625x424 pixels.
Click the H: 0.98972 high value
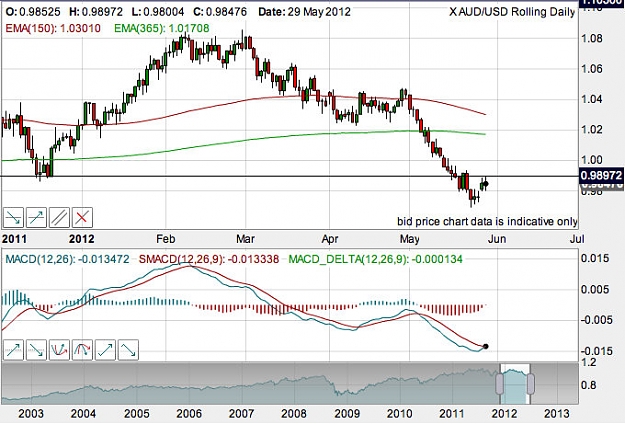96,12
